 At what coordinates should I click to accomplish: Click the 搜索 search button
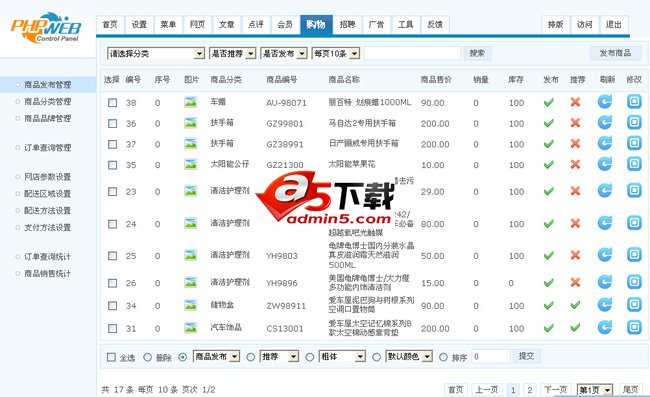[477, 53]
